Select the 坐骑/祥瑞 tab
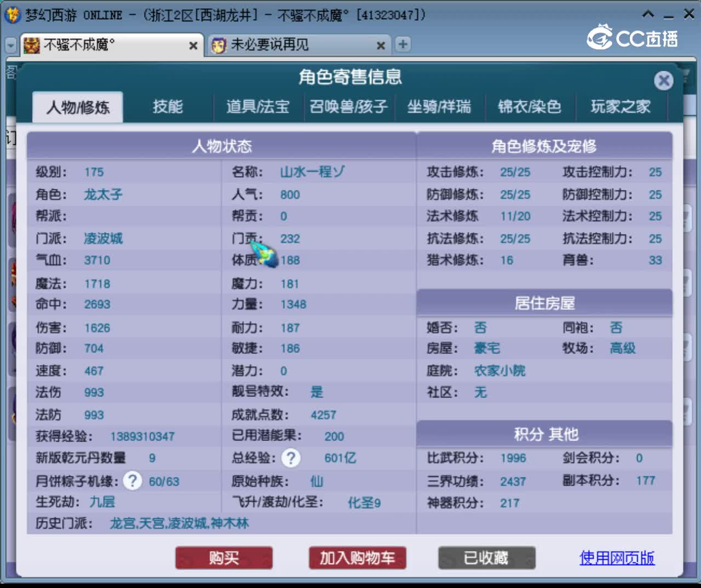This screenshot has width=701, height=588. 439,106
